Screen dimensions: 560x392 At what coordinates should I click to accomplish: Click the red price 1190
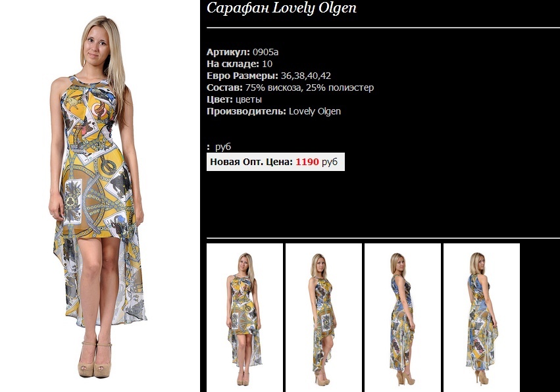pyautogui.click(x=307, y=162)
